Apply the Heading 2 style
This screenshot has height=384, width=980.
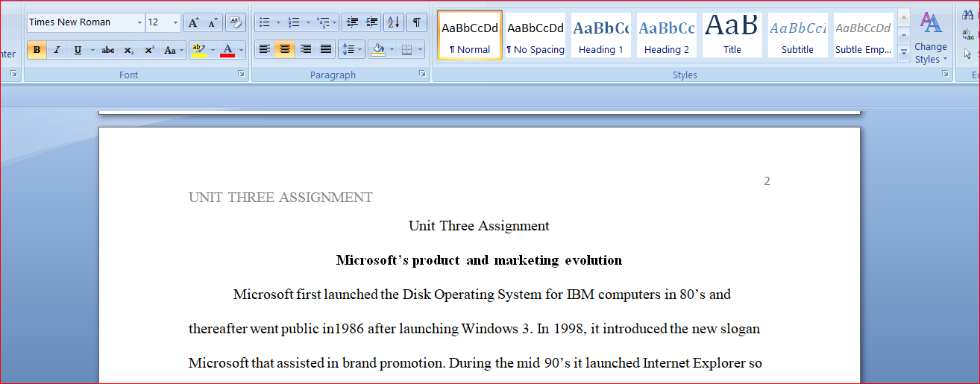tap(667, 35)
